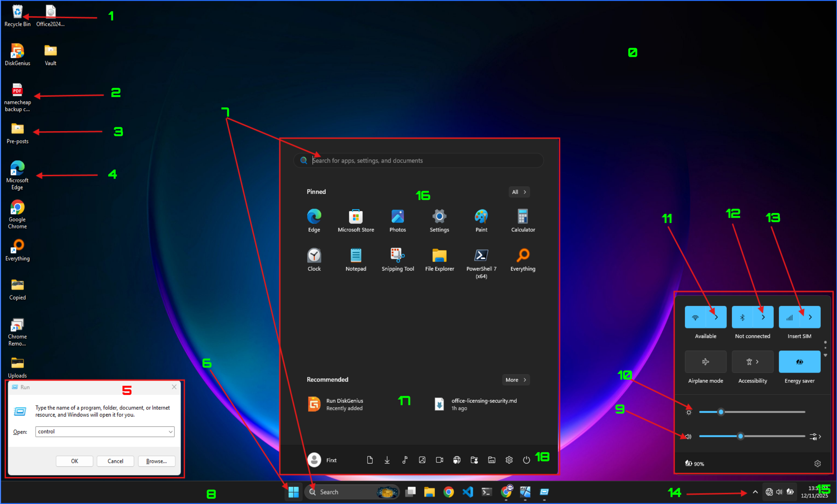This screenshot has height=504, width=837.
Task: Open Firxt user account menu
Action: coord(322,460)
